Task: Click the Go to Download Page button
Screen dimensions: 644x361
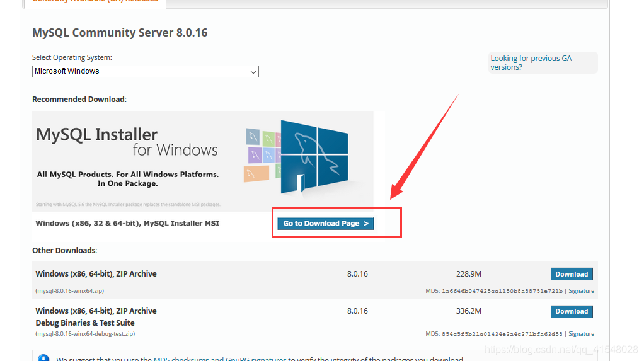Action: [326, 224]
